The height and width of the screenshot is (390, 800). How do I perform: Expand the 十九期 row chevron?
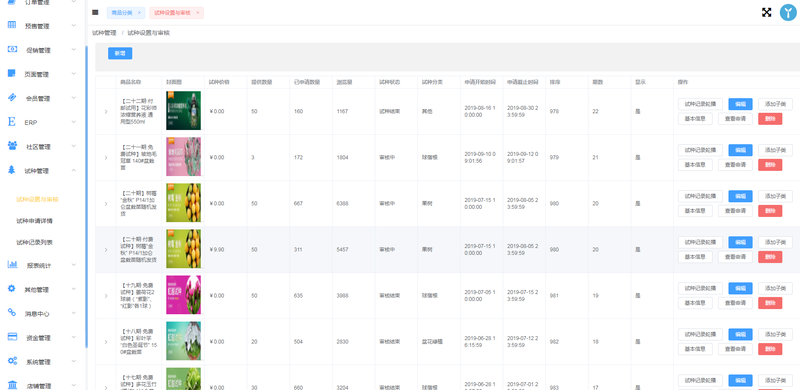[106, 296]
